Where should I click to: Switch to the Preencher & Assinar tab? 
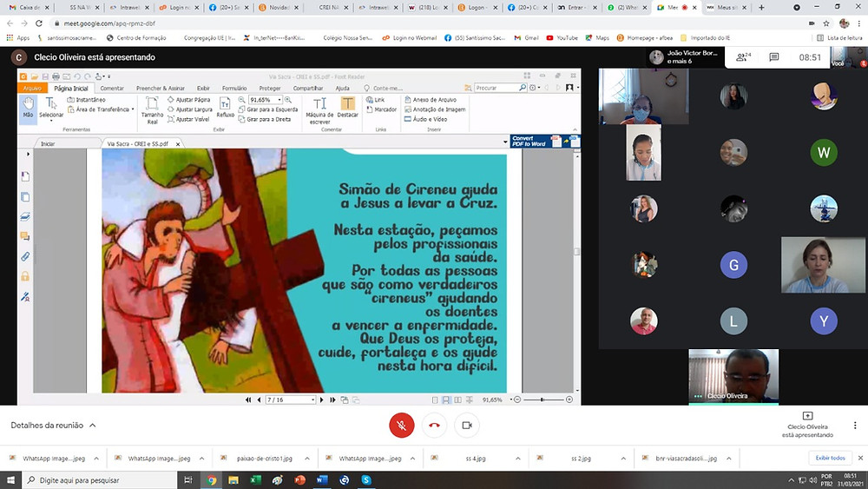coord(161,88)
